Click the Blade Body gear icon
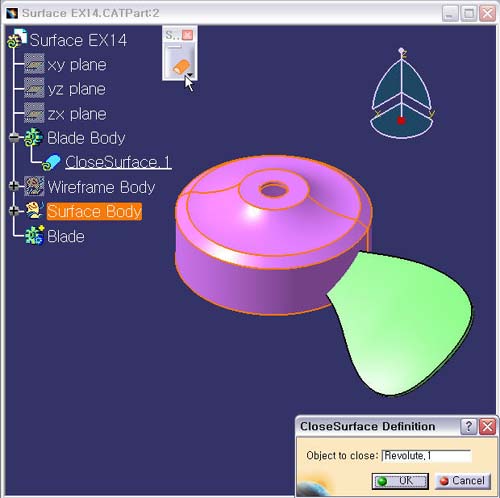Viewport: 500px width, 498px height. click(33, 138)
